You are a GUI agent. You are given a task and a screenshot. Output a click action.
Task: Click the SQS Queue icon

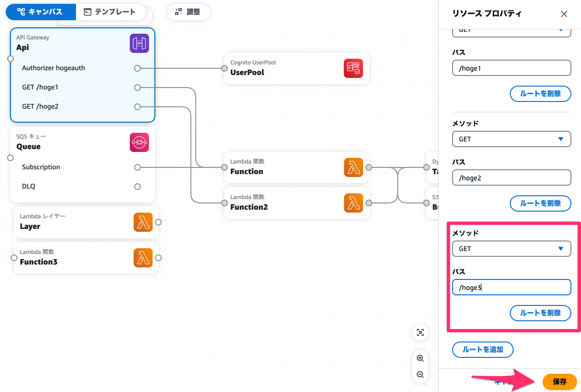point(139,142)
